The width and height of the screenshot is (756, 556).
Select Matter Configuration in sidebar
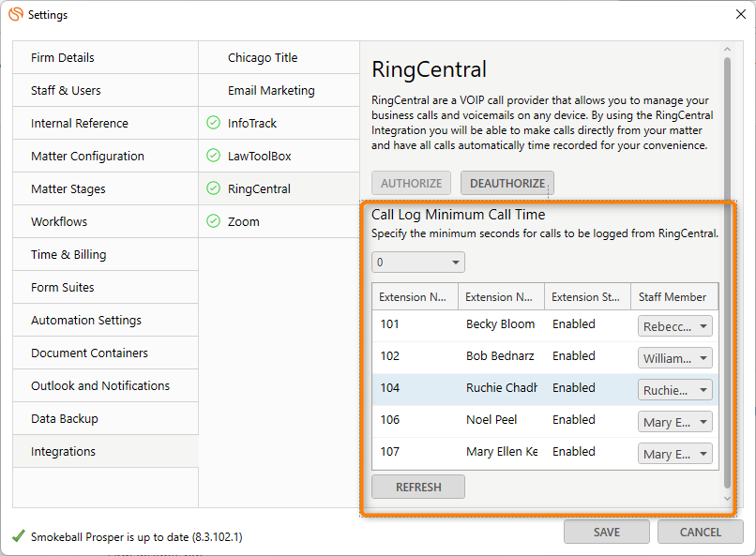106,156
